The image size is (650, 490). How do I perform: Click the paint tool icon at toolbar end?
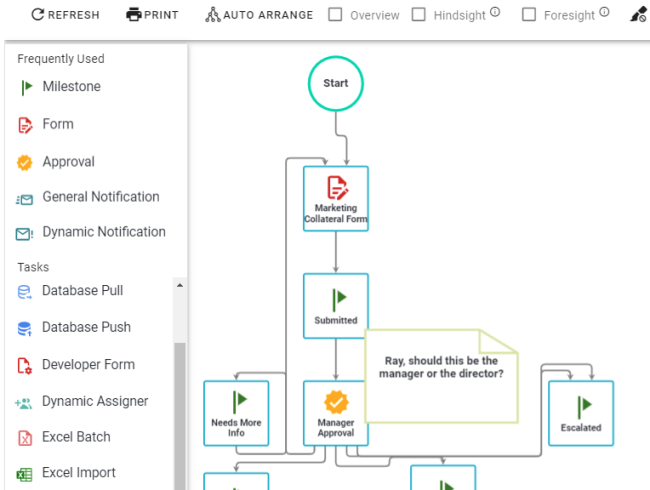[x=638, y=15]
